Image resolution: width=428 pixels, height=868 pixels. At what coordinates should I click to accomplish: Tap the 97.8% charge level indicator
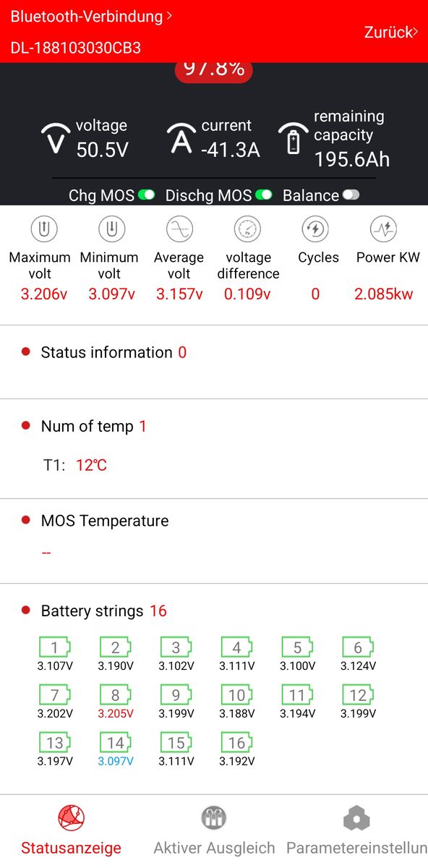coord(213,70)
